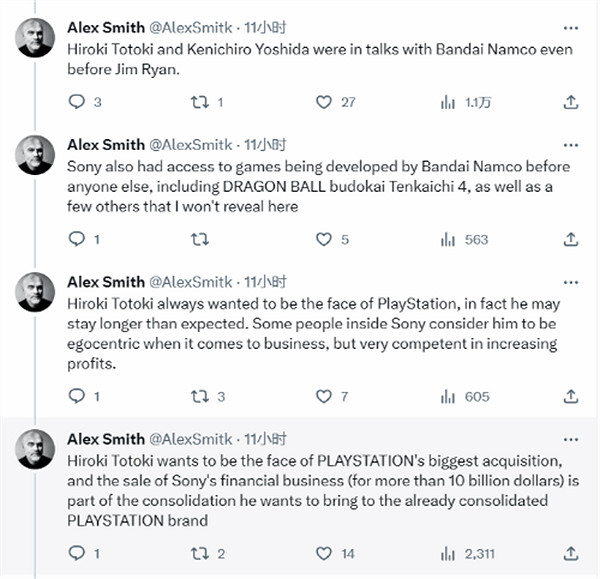The height and width of the screenshot is (579, 600).
Task: Open the 11小时 timestamp on third tweet
Action: [264, 282]
